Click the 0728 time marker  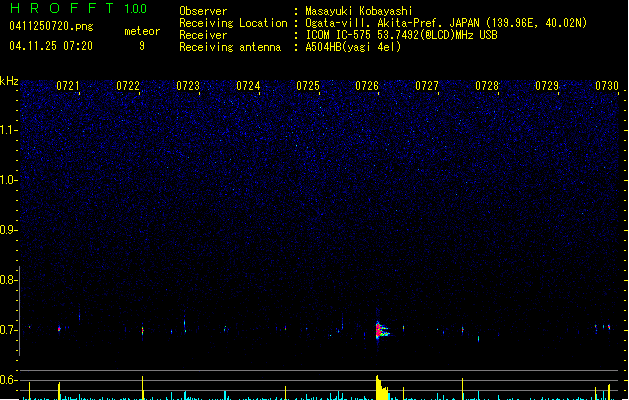click(x=487, y=86)
